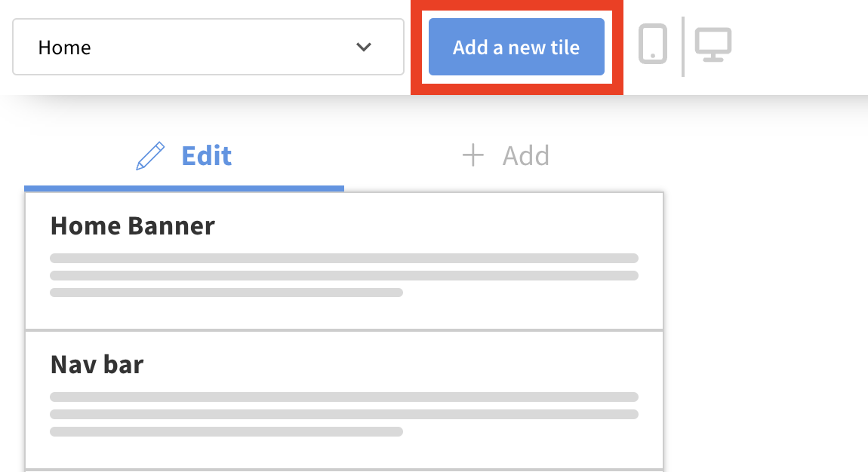868x472 pixels.
Task: Click the Home Banner title text
Action: (x=133, y=225)
